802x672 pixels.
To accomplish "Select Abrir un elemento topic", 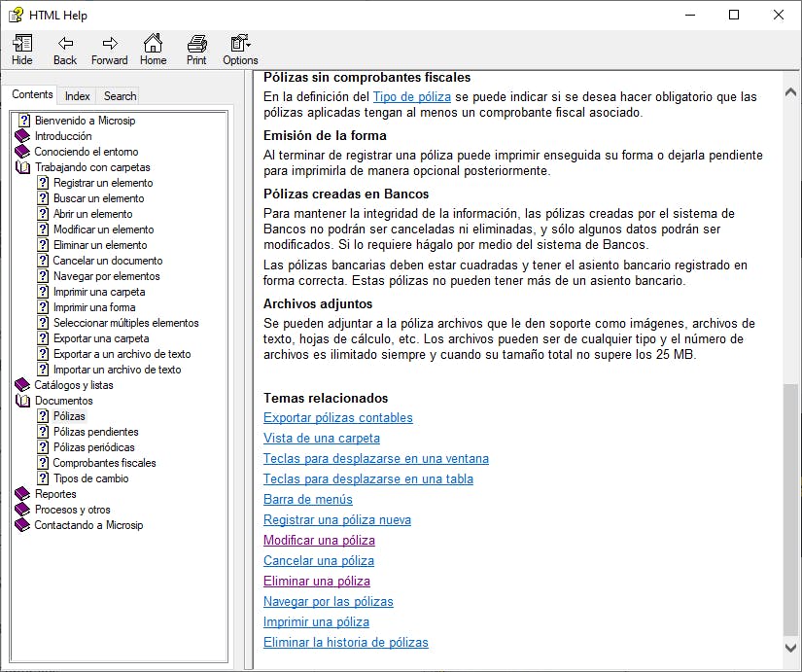I will (92, 214).
